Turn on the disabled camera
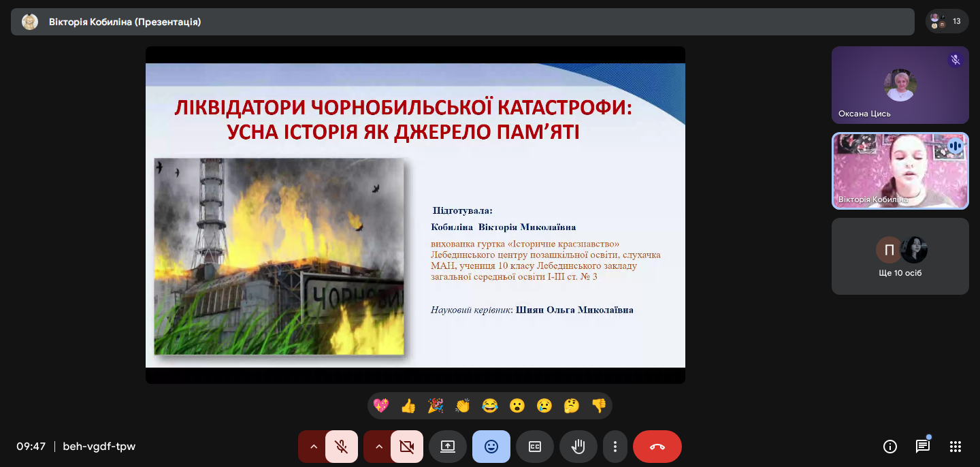980x467 pixels. point(407,447)
